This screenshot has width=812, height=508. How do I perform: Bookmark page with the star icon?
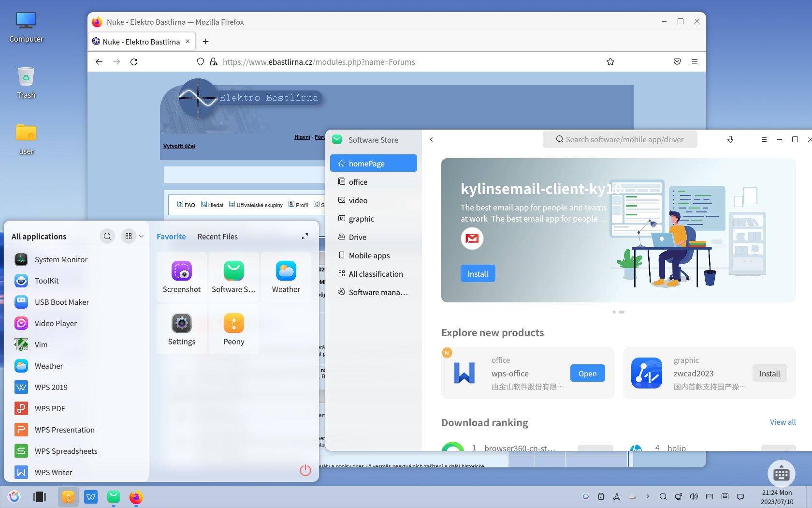[610, 62]
